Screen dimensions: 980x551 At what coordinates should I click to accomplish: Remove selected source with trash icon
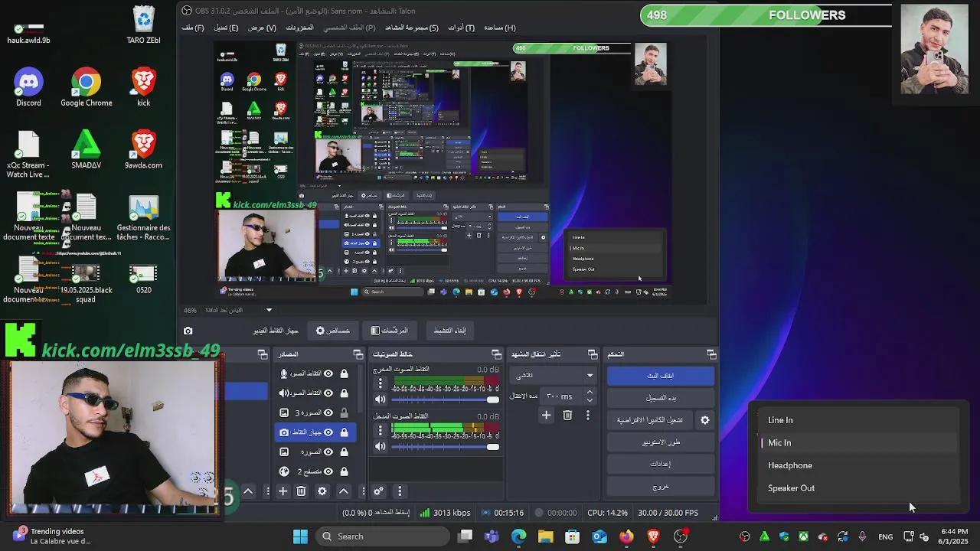click(x=302, y=491)
